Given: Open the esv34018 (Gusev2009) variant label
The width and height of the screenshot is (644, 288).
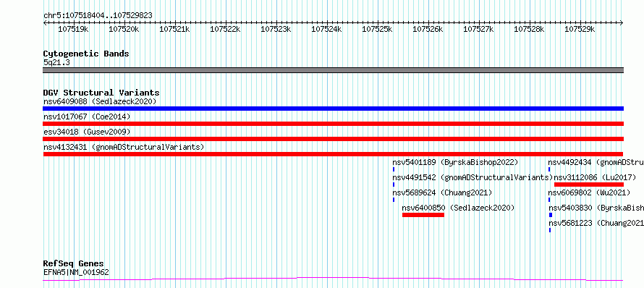Looking at the screenshot, I should pyautogui.click(x=87, y=132).
